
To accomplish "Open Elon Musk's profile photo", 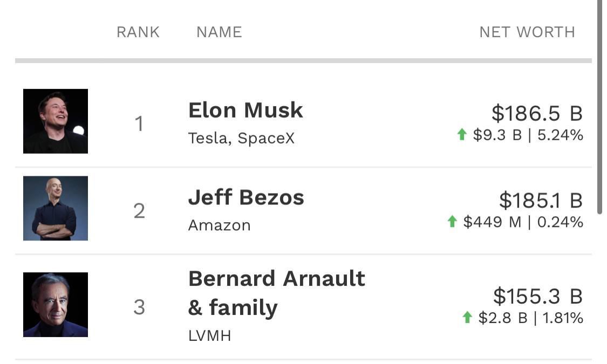I will 56,121.
